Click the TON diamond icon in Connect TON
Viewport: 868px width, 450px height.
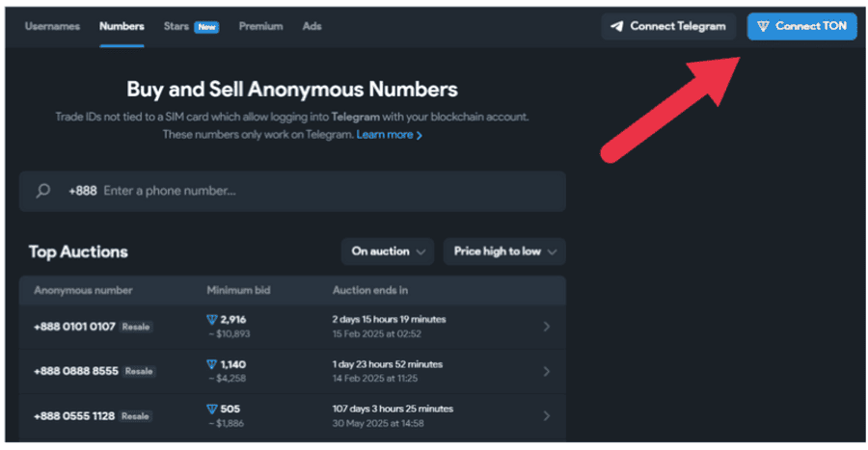point(763,26)
